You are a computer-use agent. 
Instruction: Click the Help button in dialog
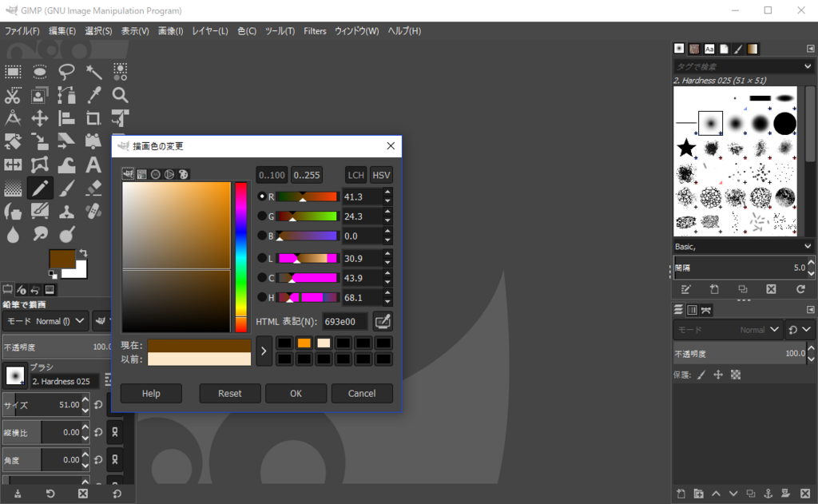click(151, 394)
